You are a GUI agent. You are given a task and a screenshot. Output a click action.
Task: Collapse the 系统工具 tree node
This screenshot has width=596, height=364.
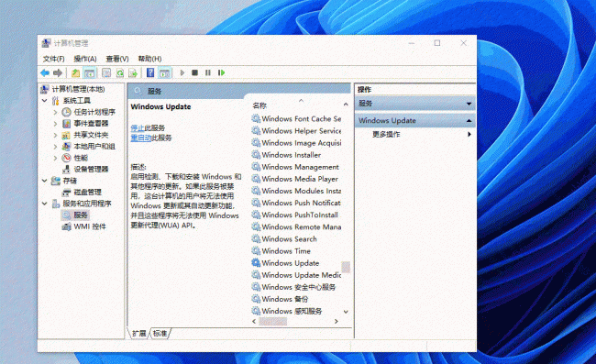point(45,100)
